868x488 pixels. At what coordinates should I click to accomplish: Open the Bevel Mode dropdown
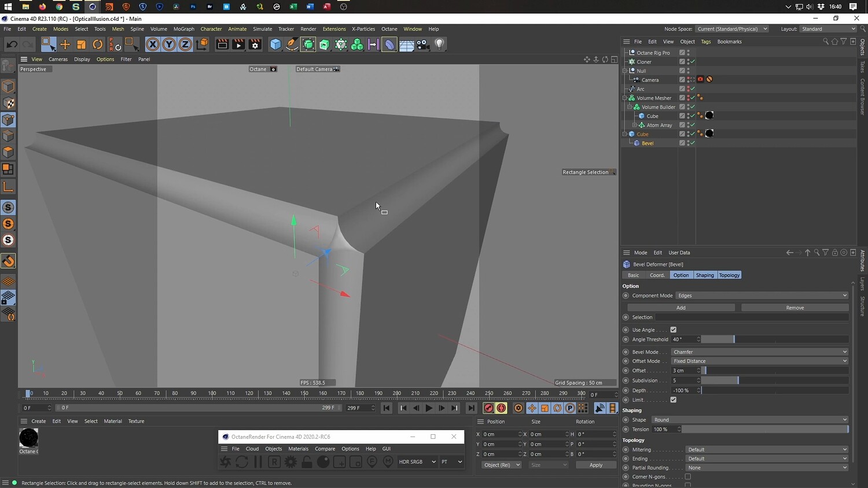tap(759, 352)
